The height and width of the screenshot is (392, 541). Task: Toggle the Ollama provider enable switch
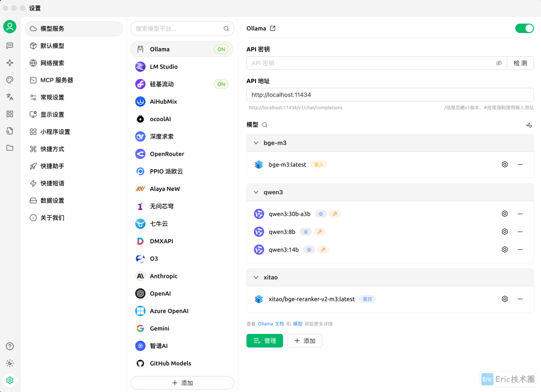click(524, 28)
